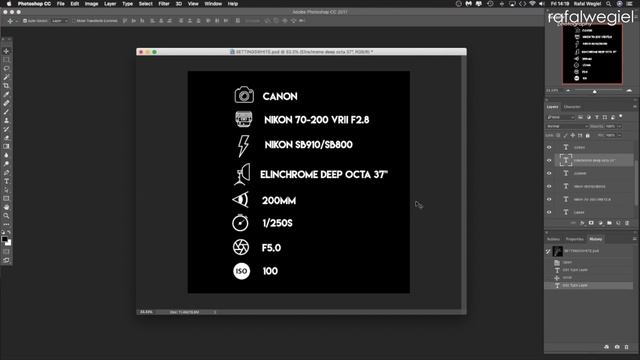This screenshot has height=360, width=640.
Task: Select the Healing Brush tool
Action: click(x=6, y=103)
